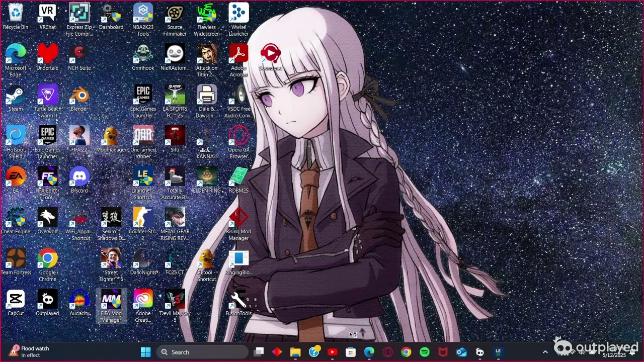This screenshot has height=362, width=644.
Task: Select the Soundpad desktop icon
Action: point(270,57)
